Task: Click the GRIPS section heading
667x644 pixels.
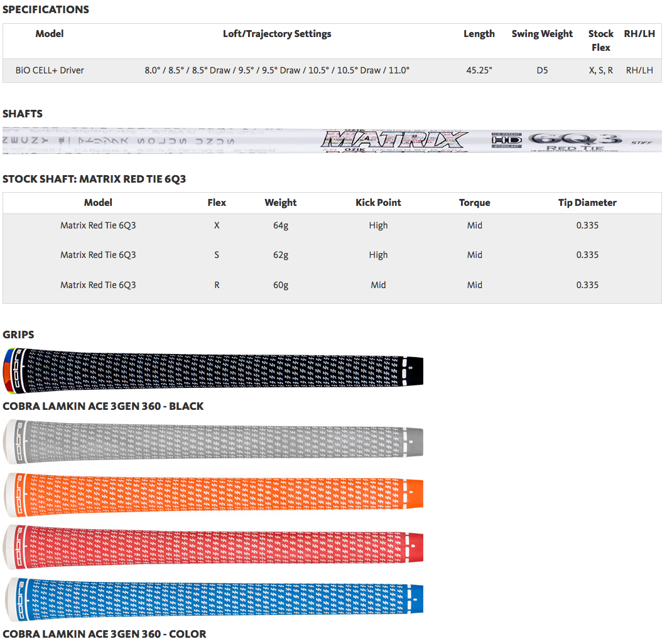Action: coord(18,335)
